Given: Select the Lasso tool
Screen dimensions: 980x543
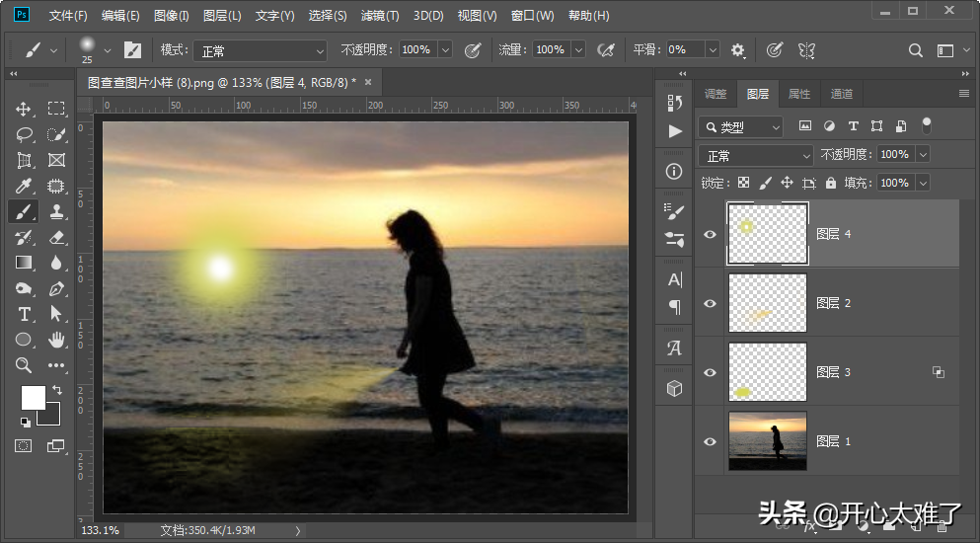Looking at the screenshot, I should point(24,134).
